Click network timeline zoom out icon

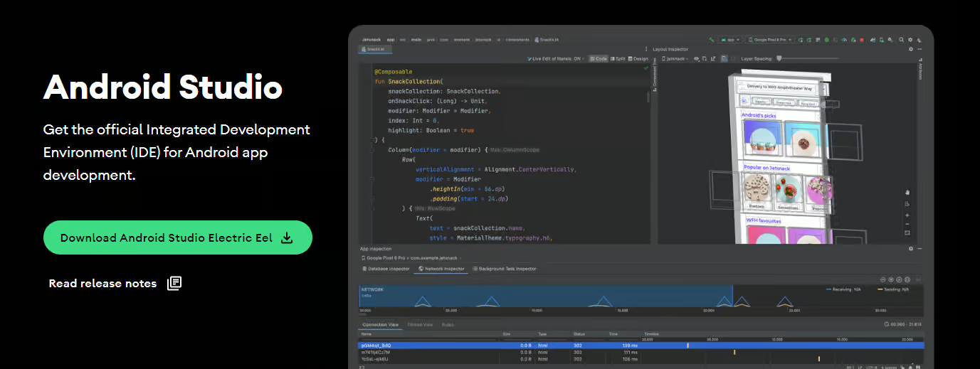pyautogui.click(x=883, y=279)
